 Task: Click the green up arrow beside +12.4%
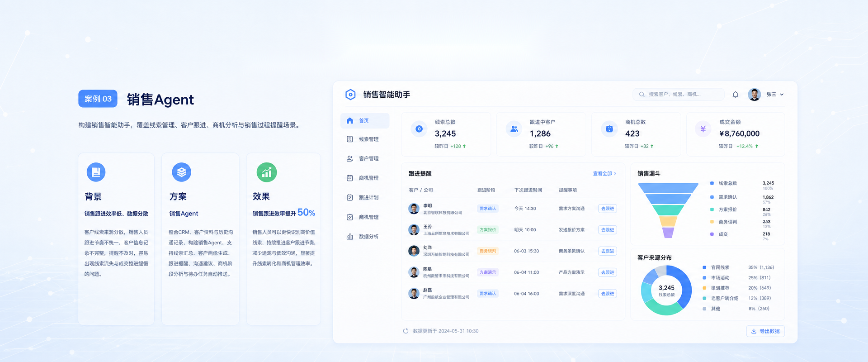tap(757, 146)
